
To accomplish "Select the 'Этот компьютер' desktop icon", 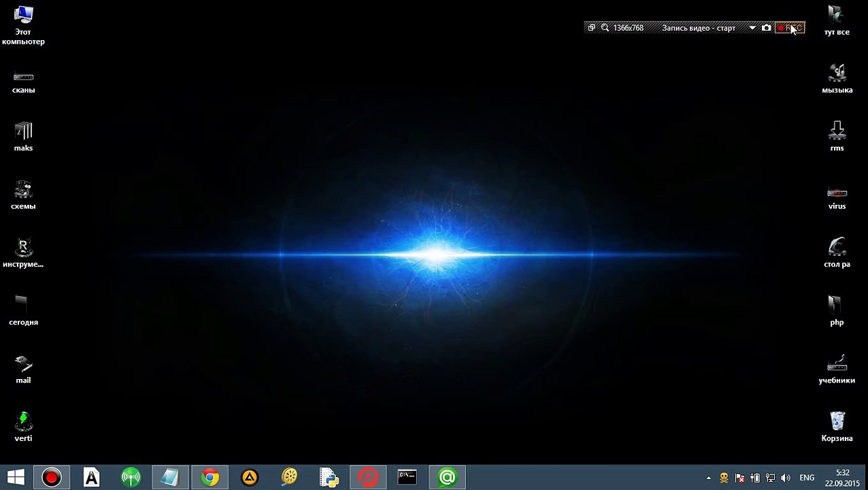I will click(x=23, y=26).
